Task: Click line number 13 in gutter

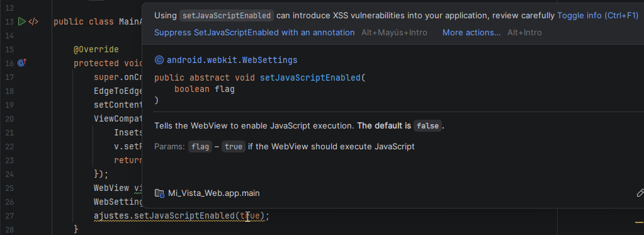Action: click(9, 22)
